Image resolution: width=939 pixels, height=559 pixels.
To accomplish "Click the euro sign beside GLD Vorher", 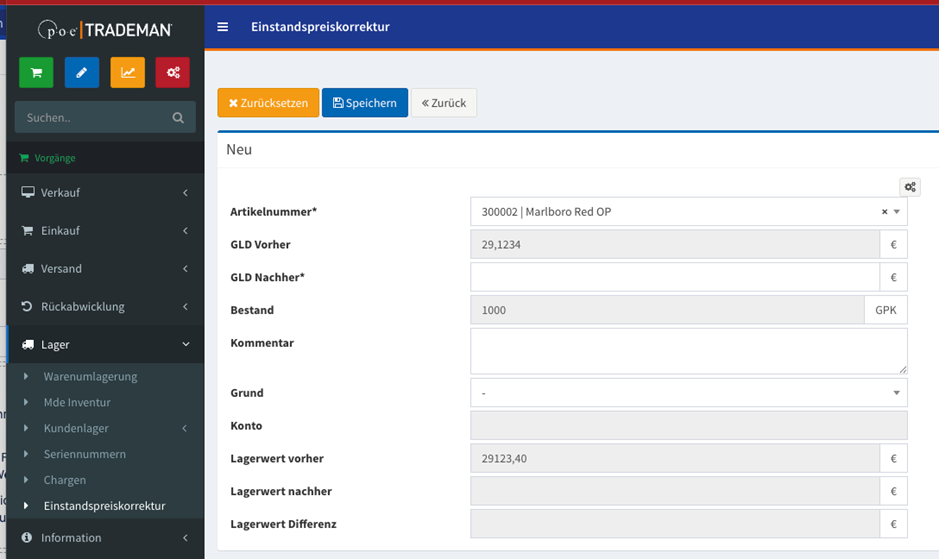I will click(x=893, y=244).
